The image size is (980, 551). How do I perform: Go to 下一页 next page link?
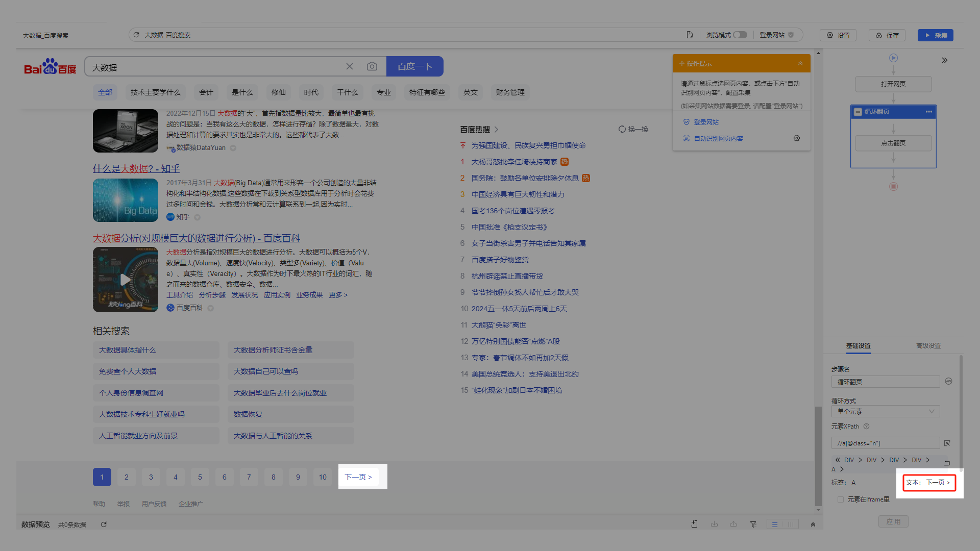tap(358, 477)
